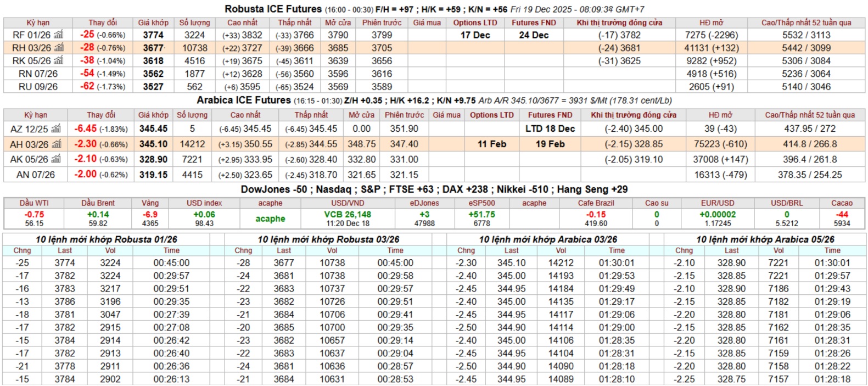
Task: Open the chart icon beside RF 01/26
Action: coord(59,35)
